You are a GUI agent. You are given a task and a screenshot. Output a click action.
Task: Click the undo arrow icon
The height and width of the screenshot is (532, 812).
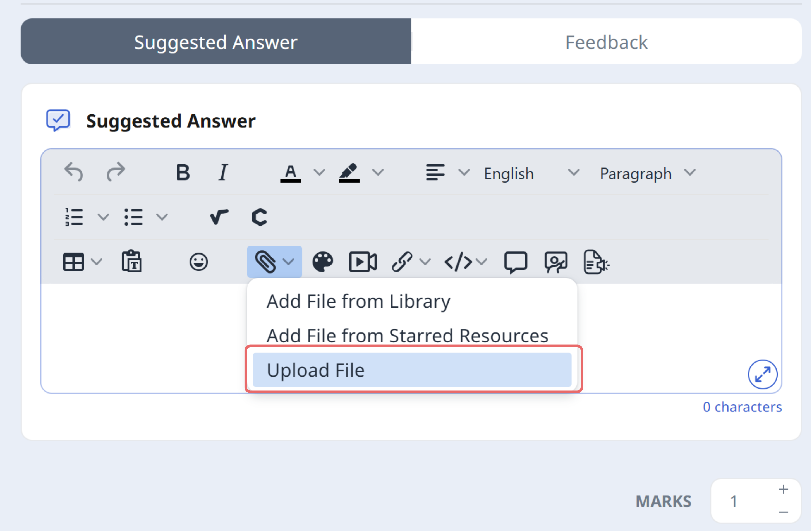click(74, 172)
